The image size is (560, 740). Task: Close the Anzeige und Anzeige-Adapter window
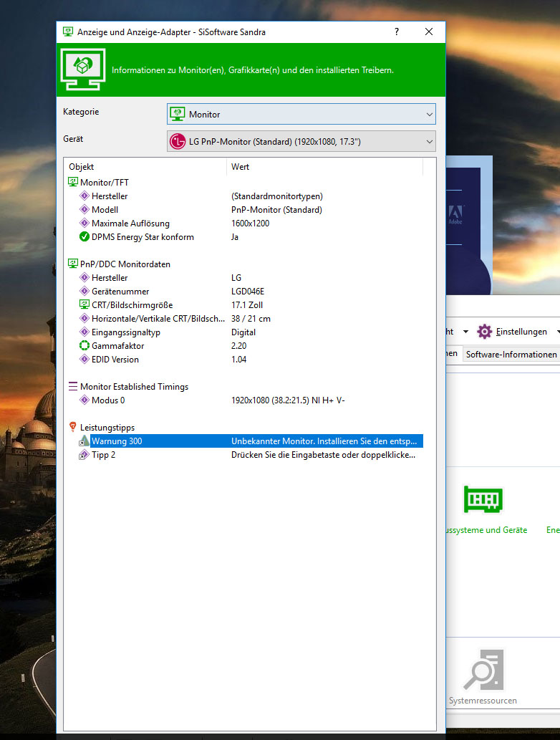tap(429, 32)
